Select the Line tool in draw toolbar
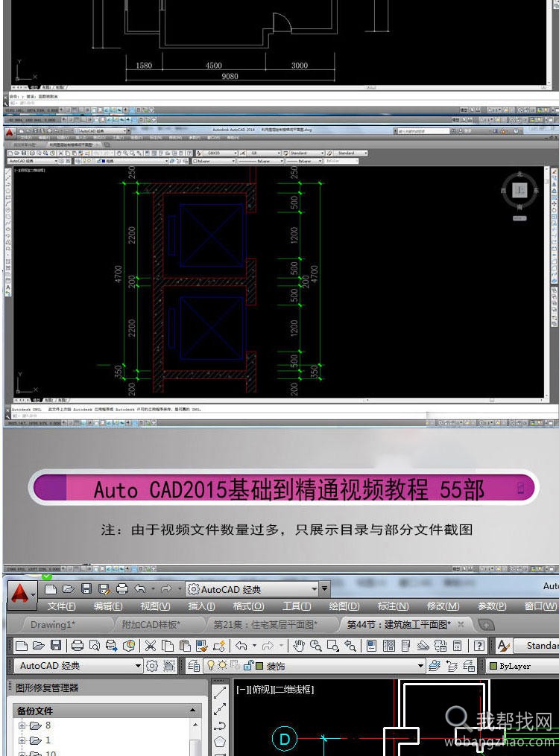Image resolution: width=559 pixels, height=756 pixels. coord(220,693)
